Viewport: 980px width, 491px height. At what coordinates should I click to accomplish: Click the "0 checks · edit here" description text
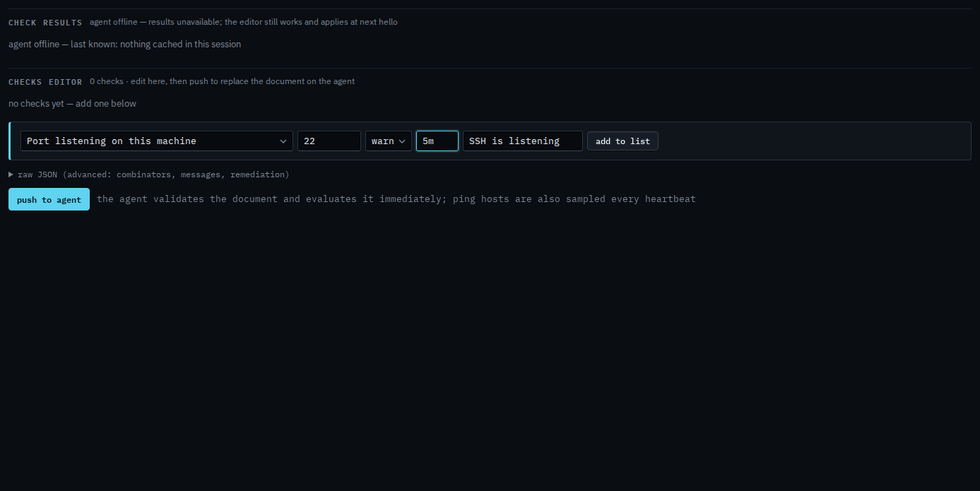pos(222,81)
